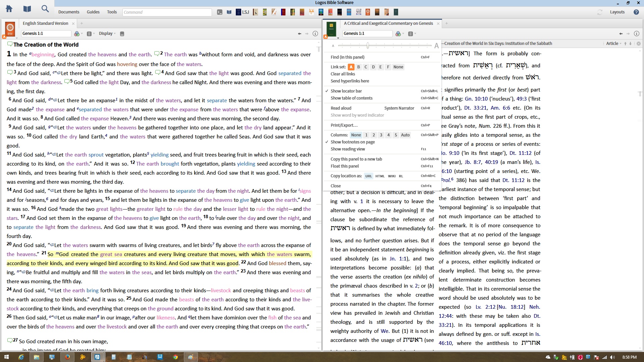Image resolution: width=644 pixels, height=362 pixels.
Task: Choose Print/Export from panel menu
Action: point(344,125)
